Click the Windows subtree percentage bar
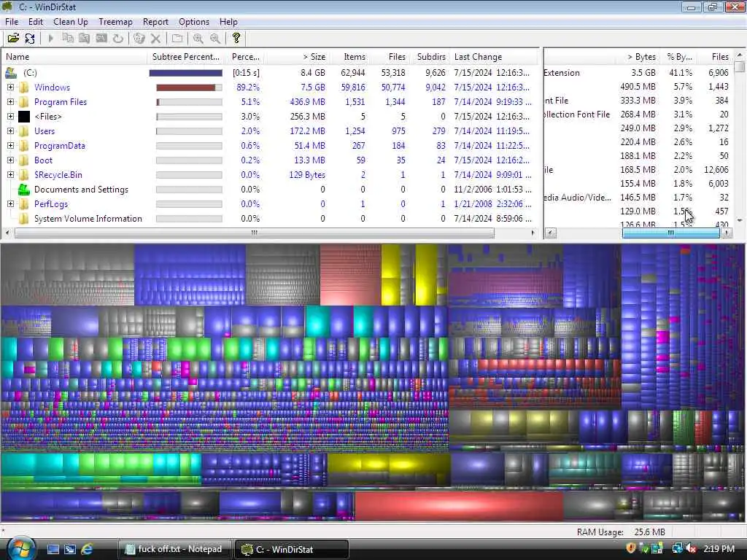Viewport: 747px width, 560px height. click(189, 87)
